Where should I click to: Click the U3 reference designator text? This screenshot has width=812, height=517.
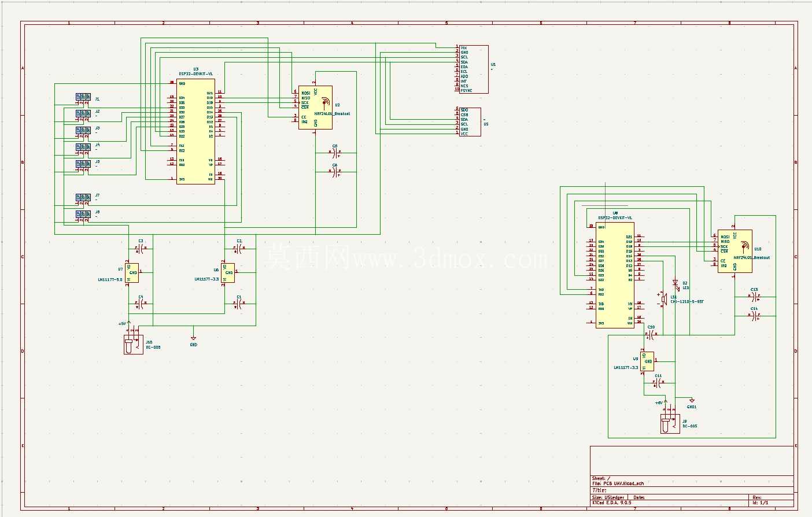click(x=195, y=69)
